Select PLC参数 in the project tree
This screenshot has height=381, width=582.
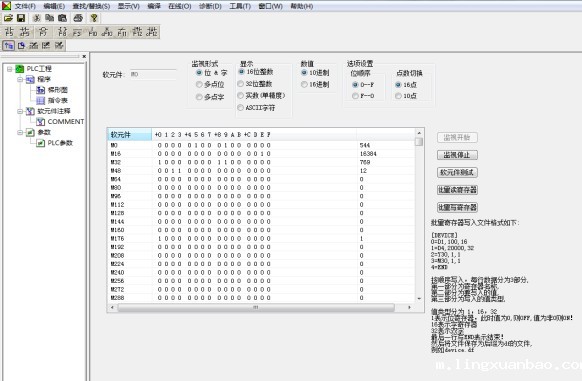click(x=60, y=143)
